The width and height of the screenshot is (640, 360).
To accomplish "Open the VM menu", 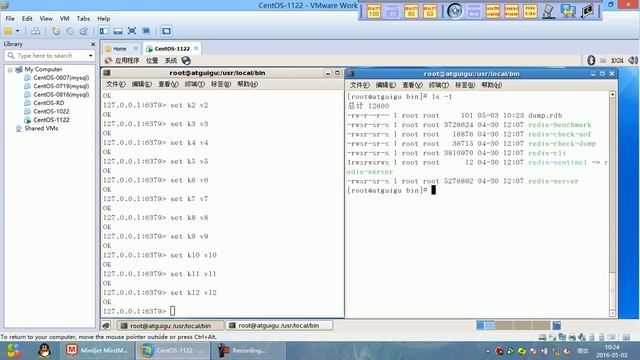I will [64, 18].
